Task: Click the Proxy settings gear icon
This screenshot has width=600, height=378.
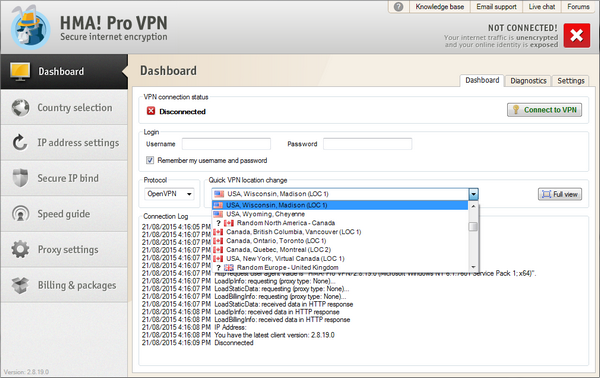Action: coord(20,249)
